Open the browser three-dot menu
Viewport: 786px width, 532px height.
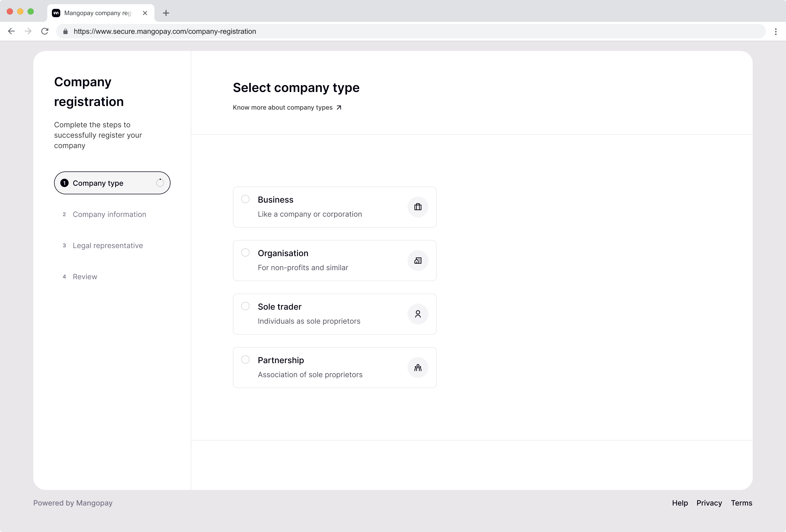coord(776,31)
